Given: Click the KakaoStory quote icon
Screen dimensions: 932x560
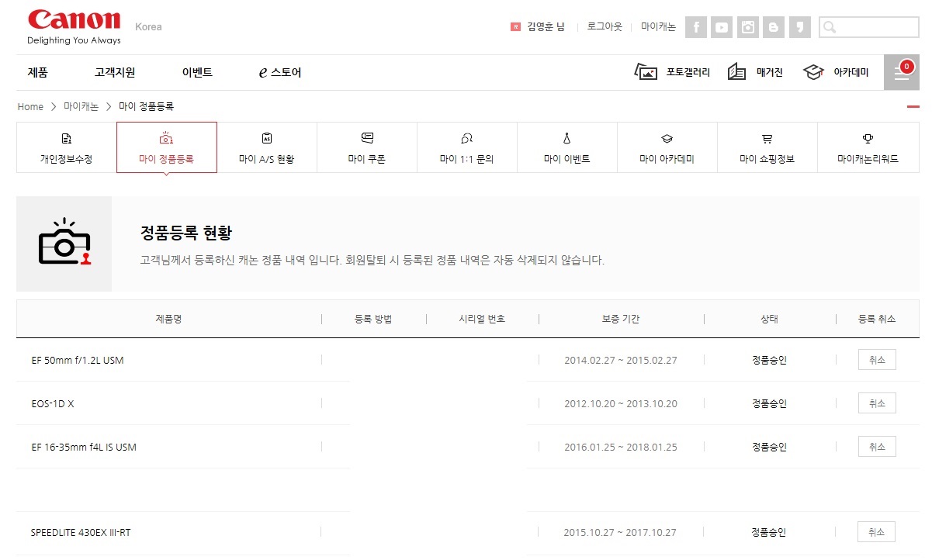Looking at the screenshot, I should [x=799, y=27].
